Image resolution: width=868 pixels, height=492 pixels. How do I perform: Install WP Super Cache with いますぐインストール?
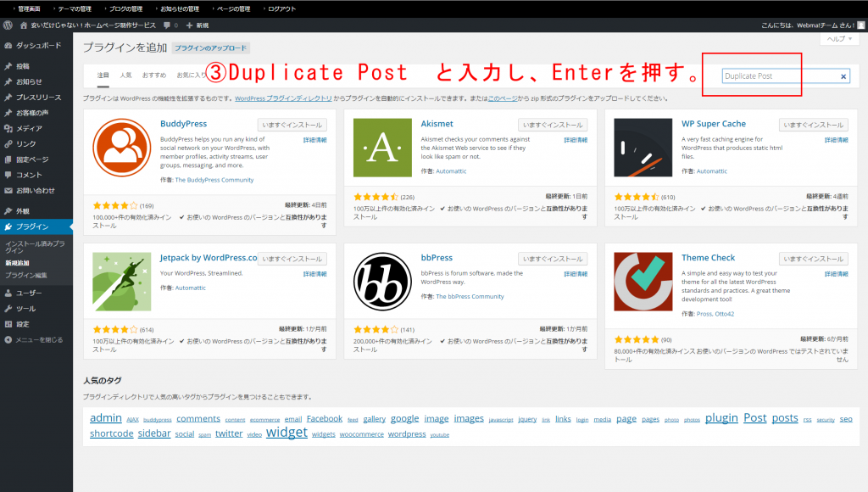point(814,126)
